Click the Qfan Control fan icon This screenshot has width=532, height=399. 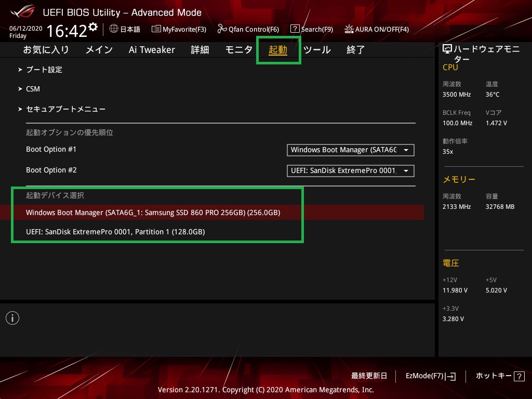tap(222, 29)
